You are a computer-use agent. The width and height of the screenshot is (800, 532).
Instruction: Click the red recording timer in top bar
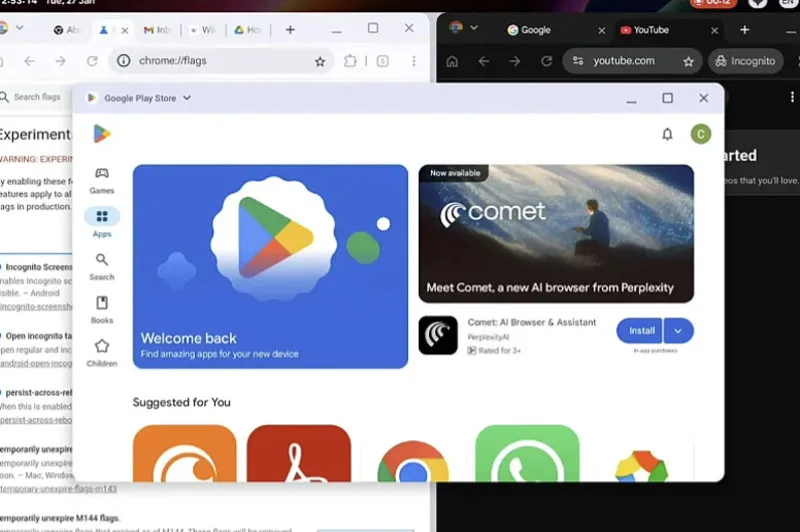coord(714,3)
